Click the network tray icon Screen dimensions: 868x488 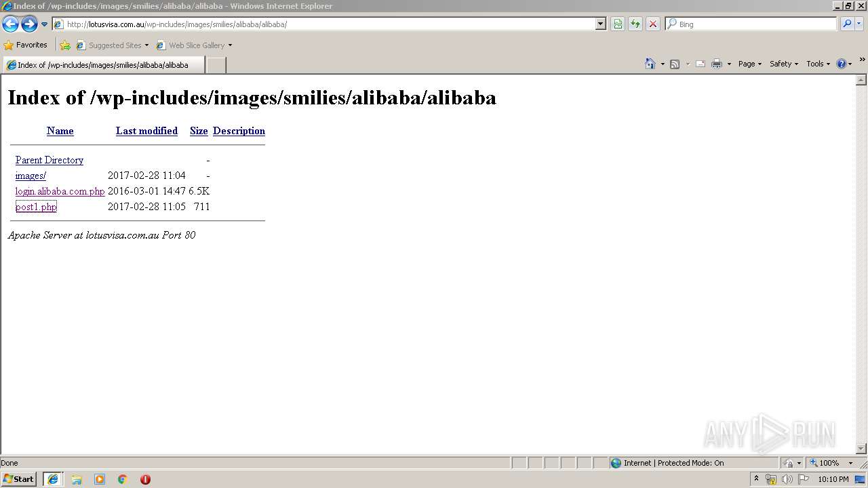[x=771, y=479]
